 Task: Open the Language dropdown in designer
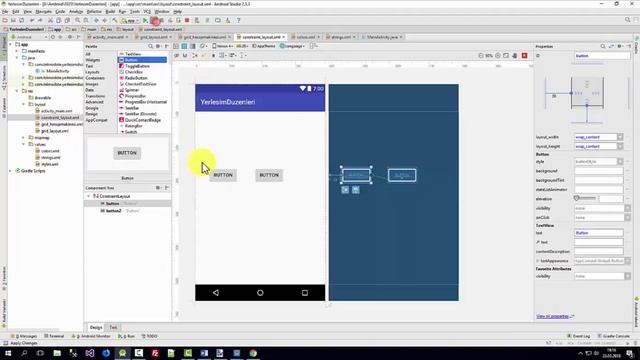(x=293, y=46)
